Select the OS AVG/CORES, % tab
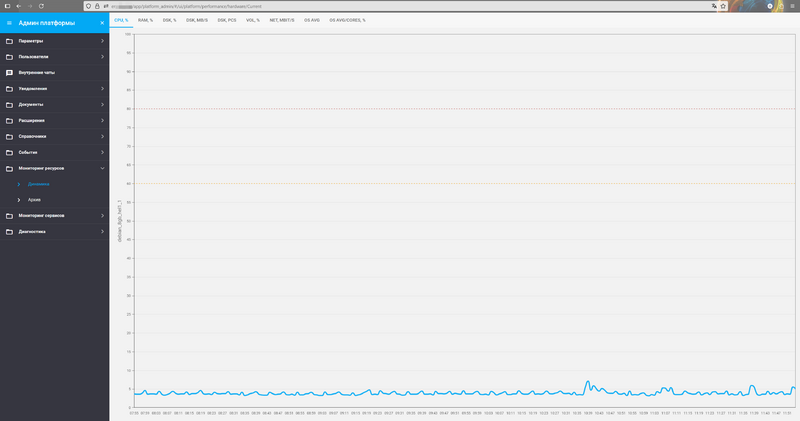This screenshot has width=800, height=421. click(x=347, y=19)
